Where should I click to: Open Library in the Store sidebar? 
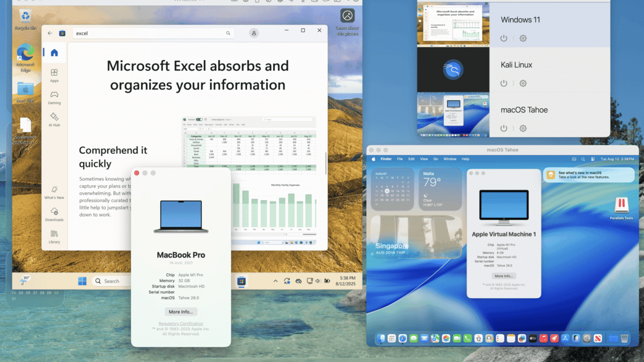(x=54, y=237)
